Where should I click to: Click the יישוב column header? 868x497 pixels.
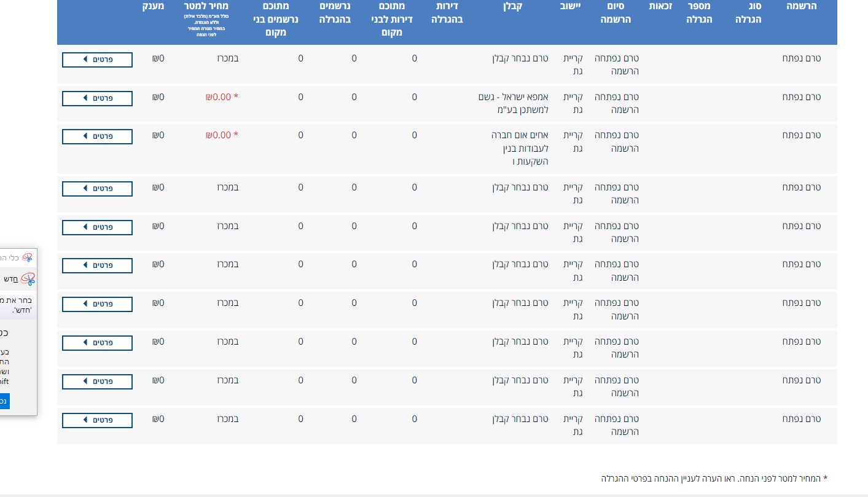569,6
